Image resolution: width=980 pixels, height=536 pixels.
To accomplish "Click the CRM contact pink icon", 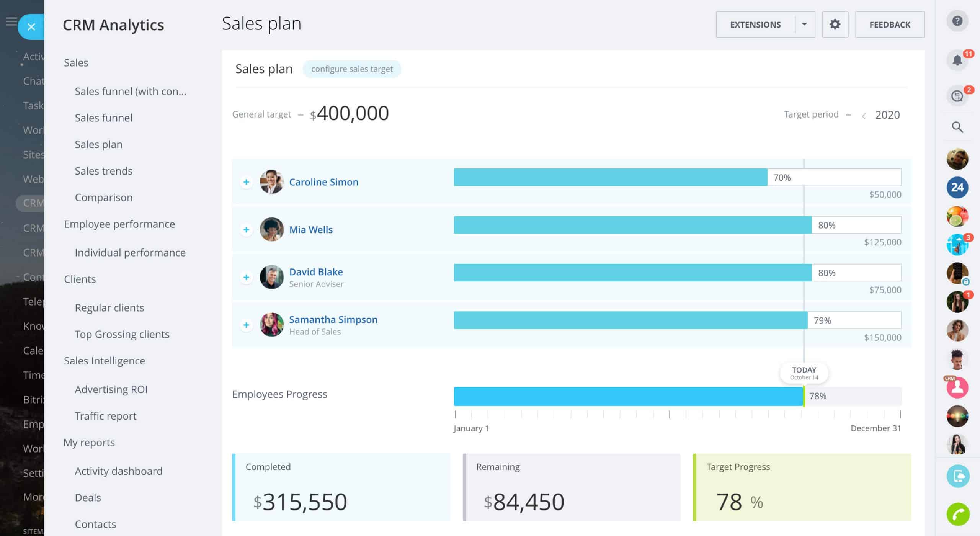I will click(957, 387).
